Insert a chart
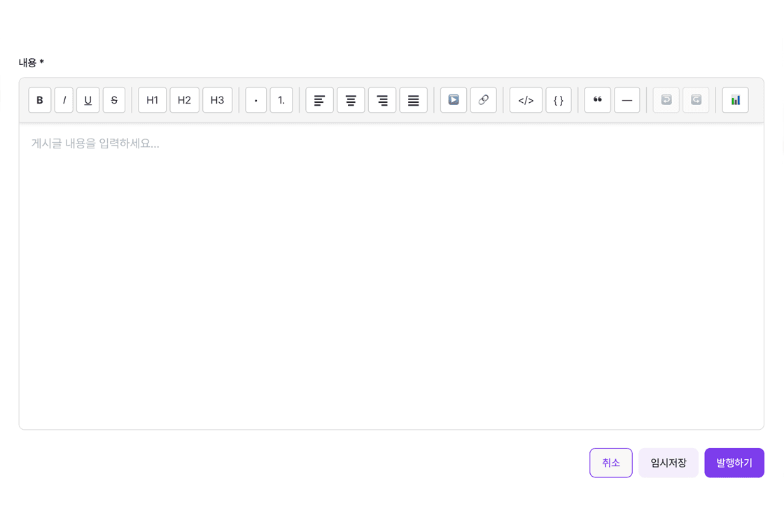The height and width of the screenshot is (532, 784). coord(735,100)
